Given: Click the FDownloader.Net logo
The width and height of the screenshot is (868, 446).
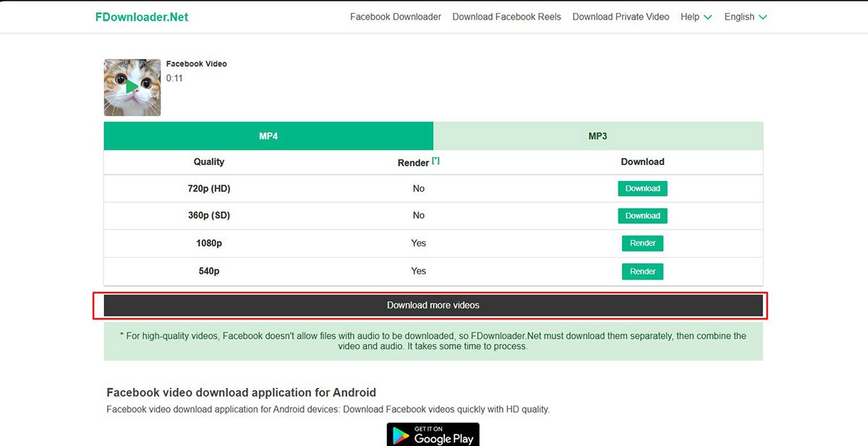Looking at the screenshot, I should pyautogui.click(x=141, y=16).
